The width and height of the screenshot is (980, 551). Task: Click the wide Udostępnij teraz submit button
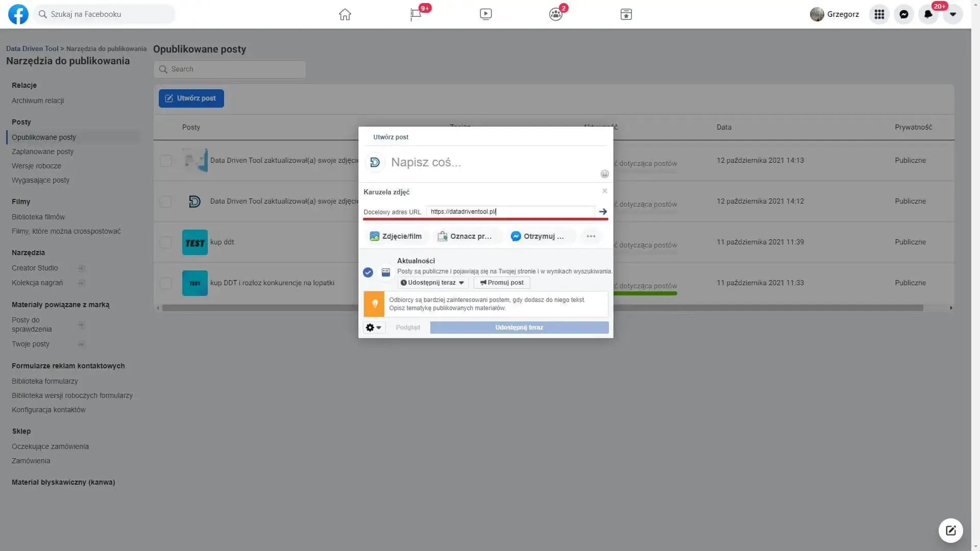[x=519, y=328]
